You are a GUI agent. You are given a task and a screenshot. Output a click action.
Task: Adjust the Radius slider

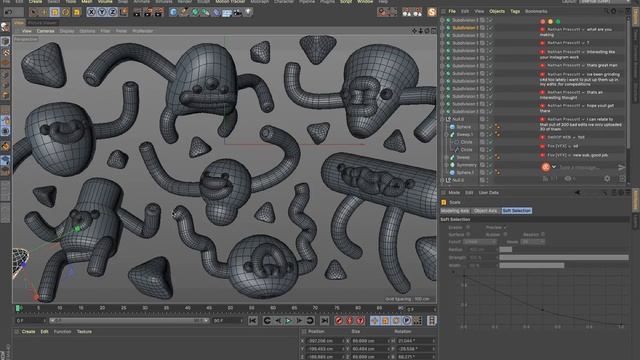pyautogui.click(x=564, y=249)
